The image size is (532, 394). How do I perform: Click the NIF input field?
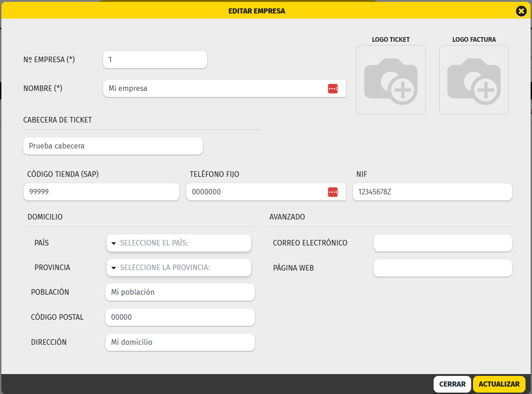point(432,192)
